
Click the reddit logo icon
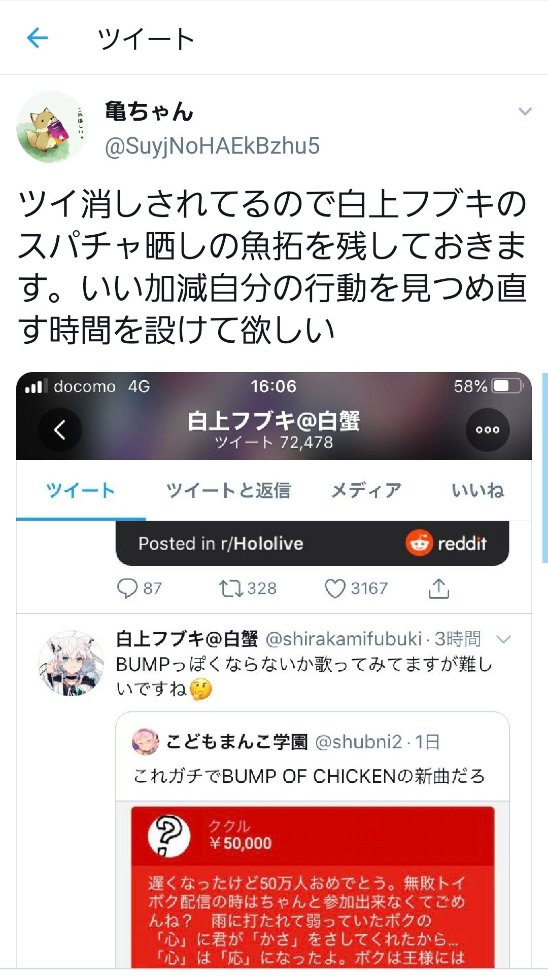[x=419, y=543]
